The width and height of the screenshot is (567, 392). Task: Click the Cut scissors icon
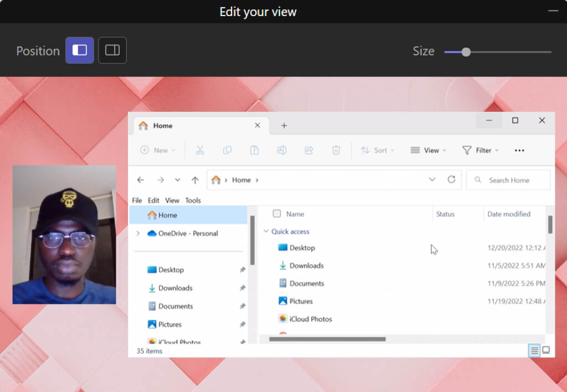[200, 150]
